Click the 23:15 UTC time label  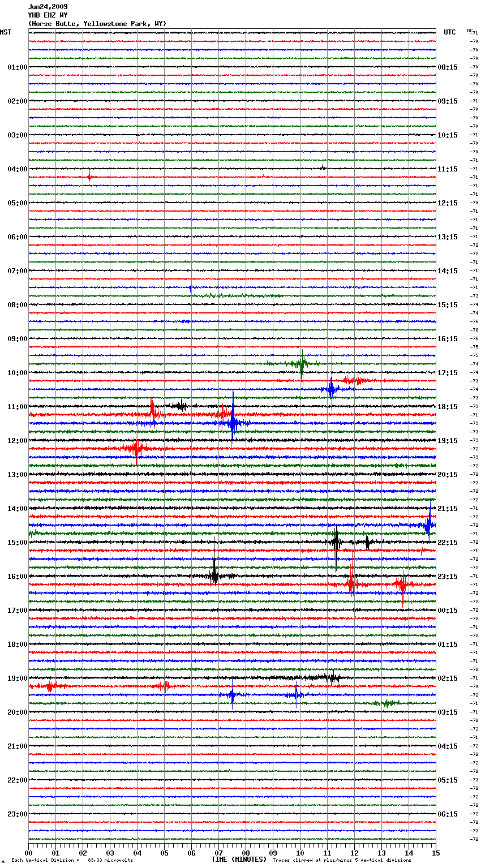448,577
